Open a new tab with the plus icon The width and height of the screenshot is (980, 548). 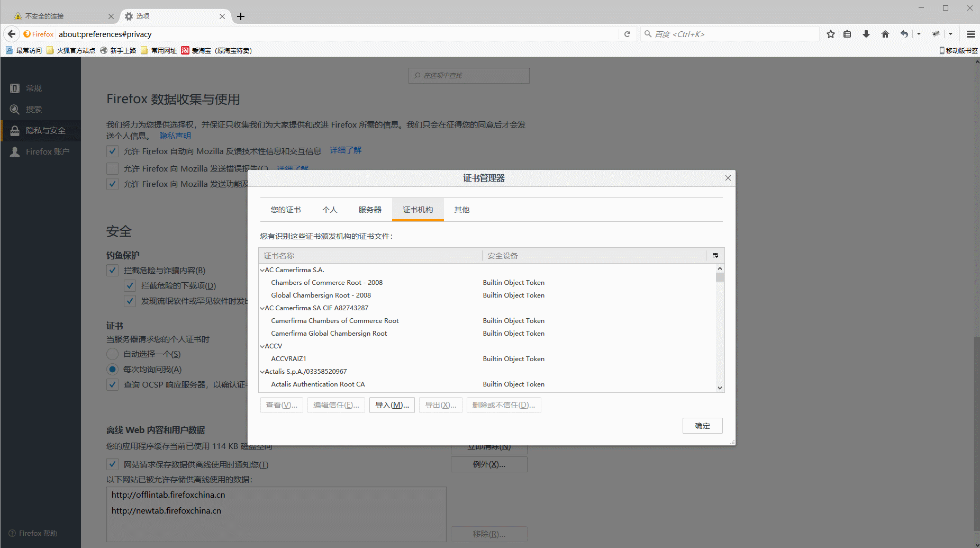tap(241, 16)
